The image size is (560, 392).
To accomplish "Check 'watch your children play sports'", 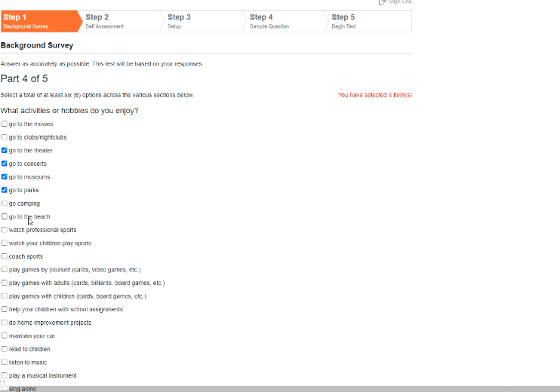I will click(x=5, y=243).
